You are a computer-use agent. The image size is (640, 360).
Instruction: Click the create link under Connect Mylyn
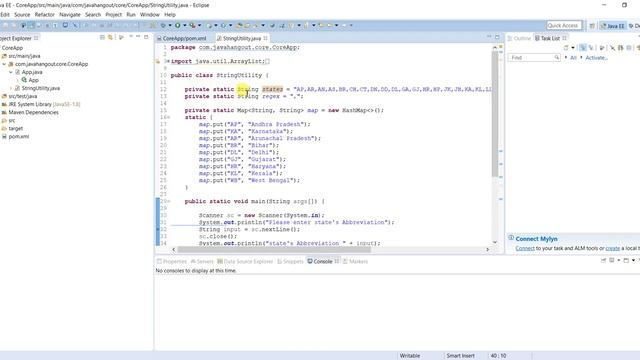613,248
